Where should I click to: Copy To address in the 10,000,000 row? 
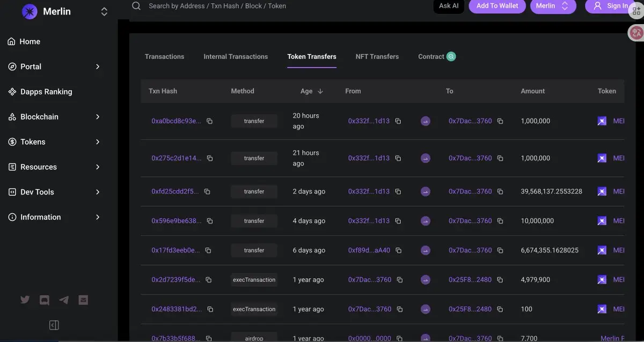(500, 221)
